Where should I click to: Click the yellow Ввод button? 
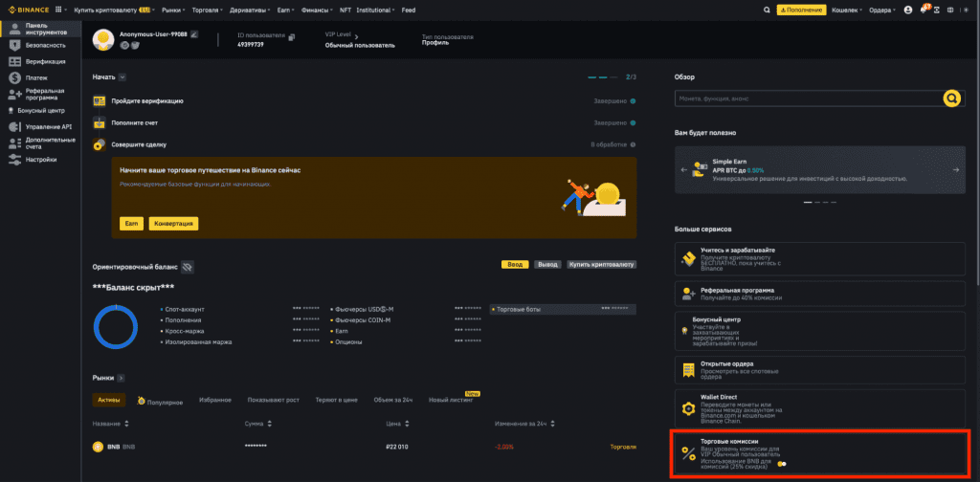coord(515,265)
